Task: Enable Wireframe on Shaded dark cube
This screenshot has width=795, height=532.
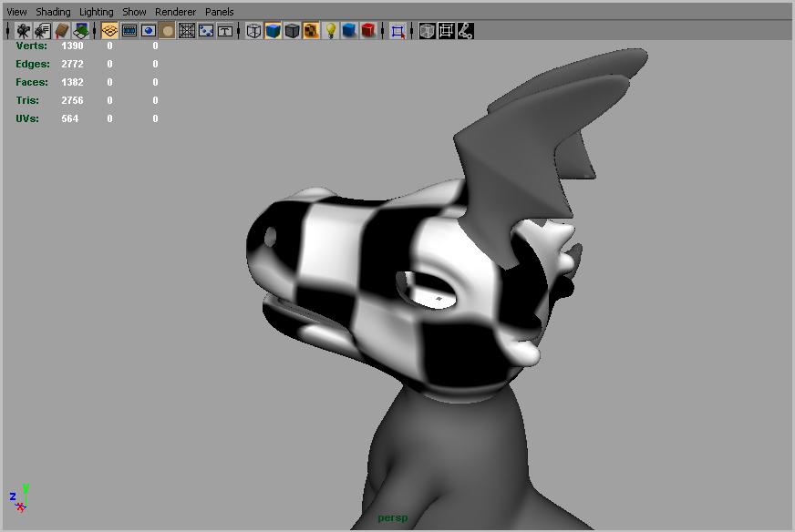Action: click(292, 31)
